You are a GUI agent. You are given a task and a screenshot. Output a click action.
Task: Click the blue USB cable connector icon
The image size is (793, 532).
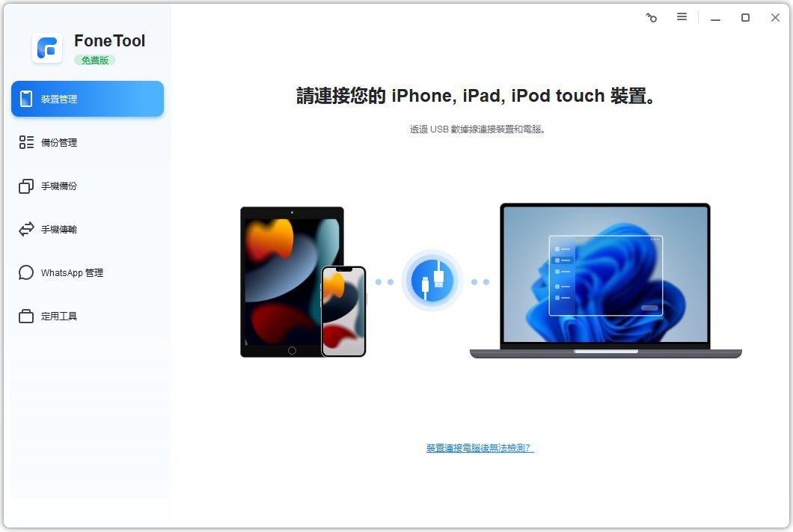coord(432,281)
